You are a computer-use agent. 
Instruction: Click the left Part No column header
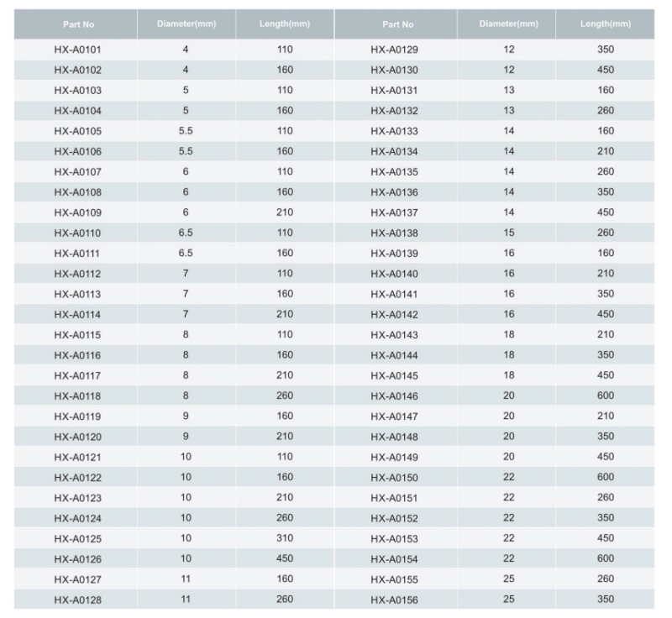(78, 24)
